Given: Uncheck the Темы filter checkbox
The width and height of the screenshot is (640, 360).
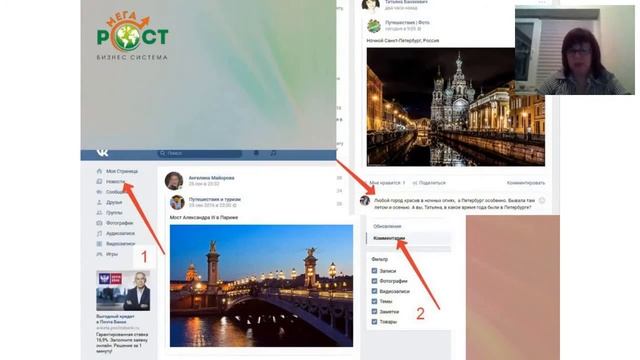Looking at the screenshot, I should [374, 301].
